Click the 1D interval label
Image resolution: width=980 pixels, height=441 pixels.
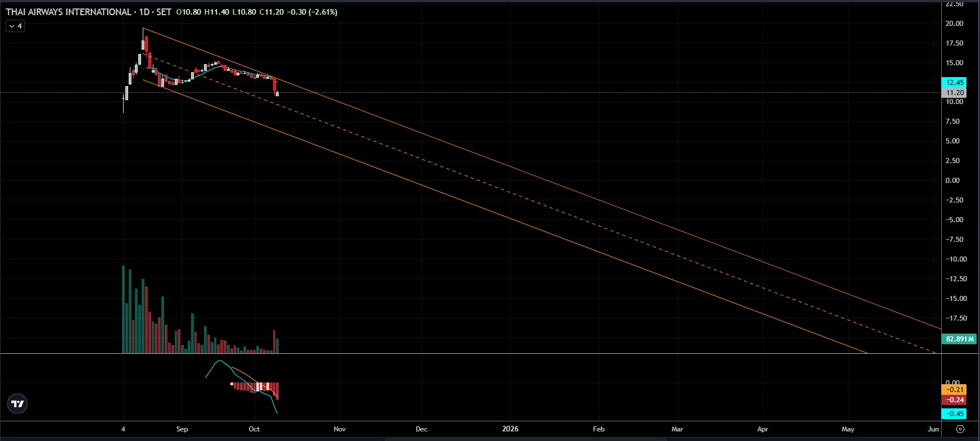coord(144,12)
